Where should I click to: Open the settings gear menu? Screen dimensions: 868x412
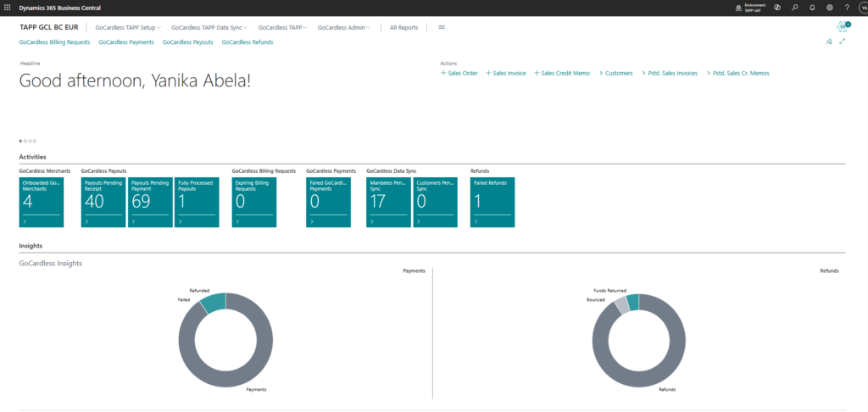tap(829, 8)
